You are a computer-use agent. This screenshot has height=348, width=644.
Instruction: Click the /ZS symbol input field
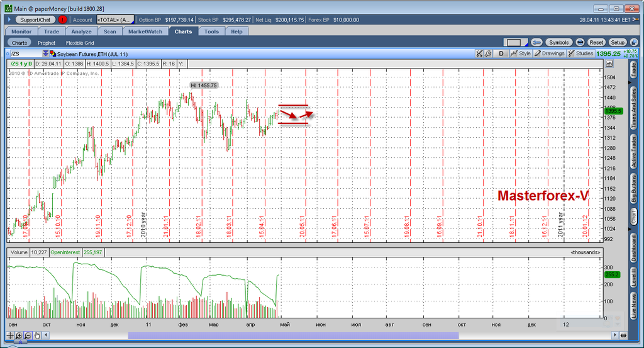(26, 54)
